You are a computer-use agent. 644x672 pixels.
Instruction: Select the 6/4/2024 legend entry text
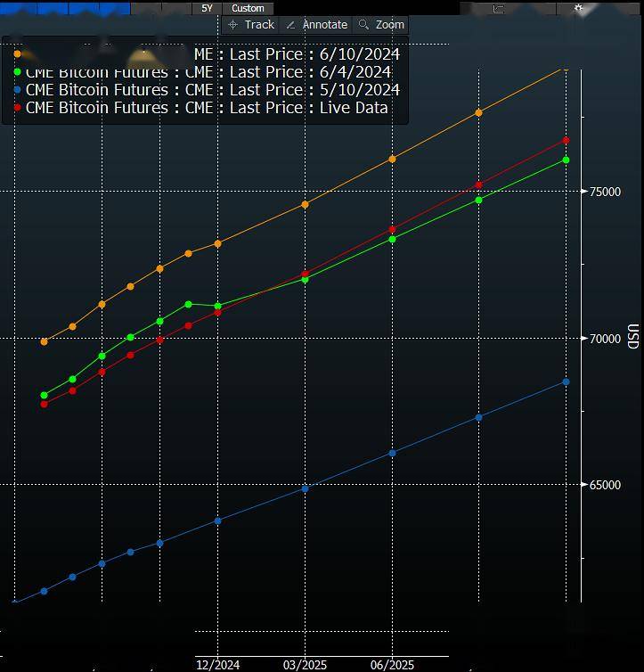(208, 72)
